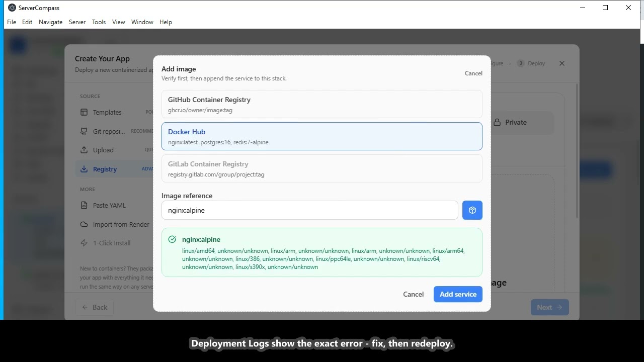Open the View menu
Image resolution: width=644 pixels, height=362 pixels.
(x=118, y=22)
